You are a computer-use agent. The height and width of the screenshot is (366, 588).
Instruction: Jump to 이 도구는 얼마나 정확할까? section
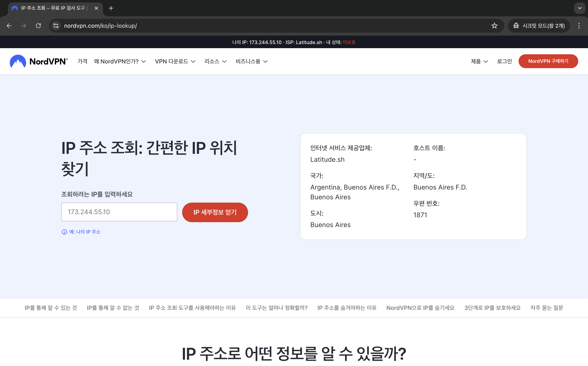(x=277, y=308)
